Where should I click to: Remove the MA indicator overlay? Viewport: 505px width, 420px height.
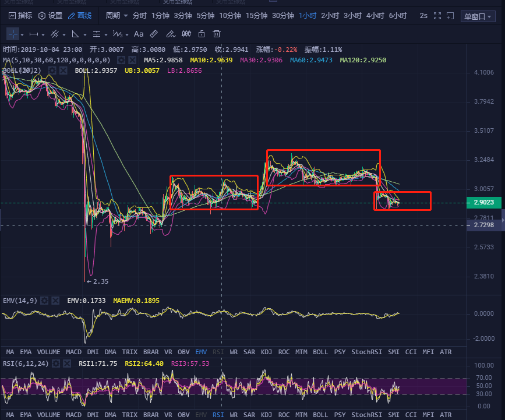pyautogui.click(x=132, y=60)
